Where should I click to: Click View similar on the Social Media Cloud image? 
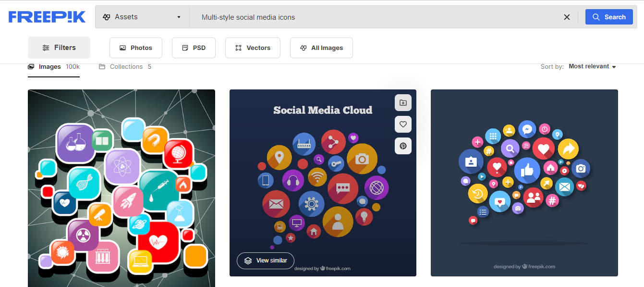[265, 261]
